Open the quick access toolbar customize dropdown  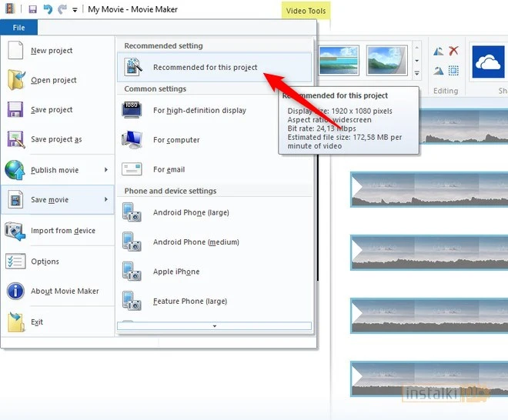75,10
